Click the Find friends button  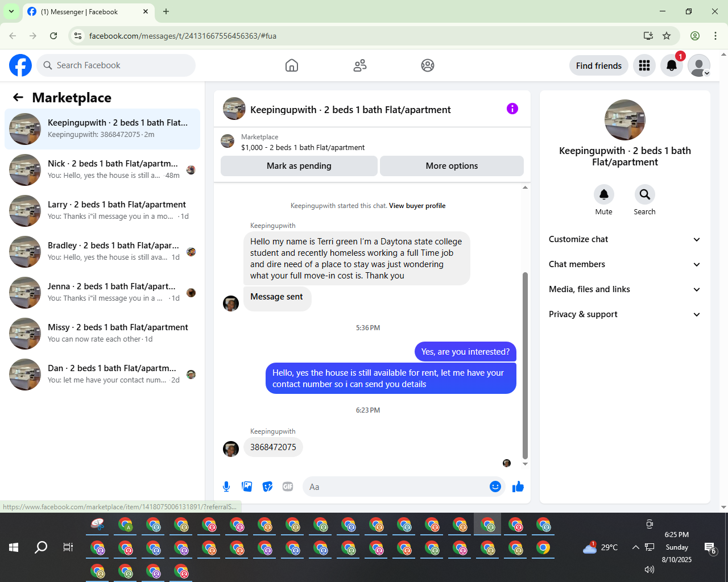(599, 65)
